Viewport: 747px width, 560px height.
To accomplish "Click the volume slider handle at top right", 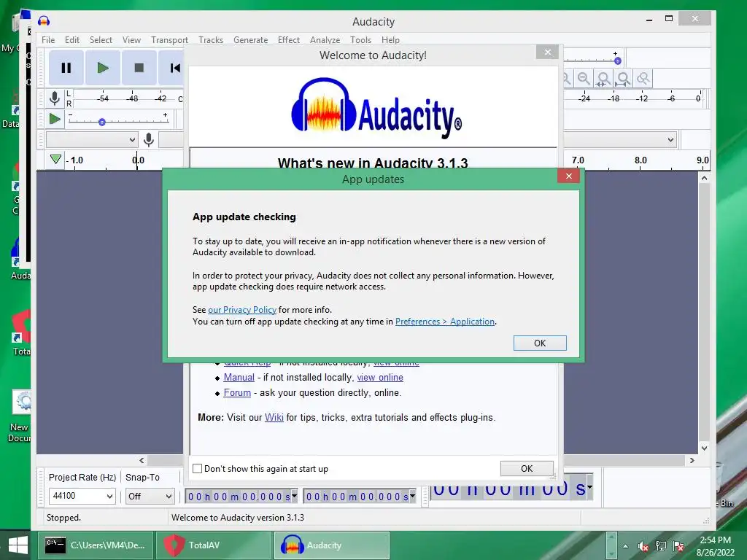I will (x=617, y=61).
